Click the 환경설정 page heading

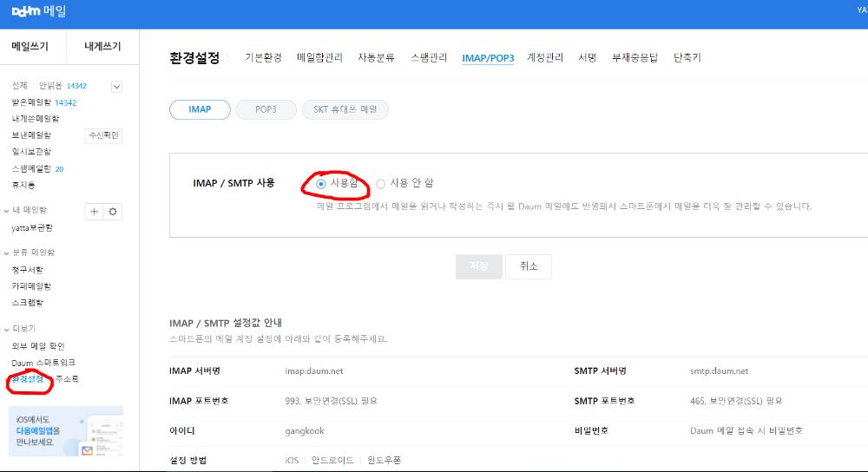point(194,58)
